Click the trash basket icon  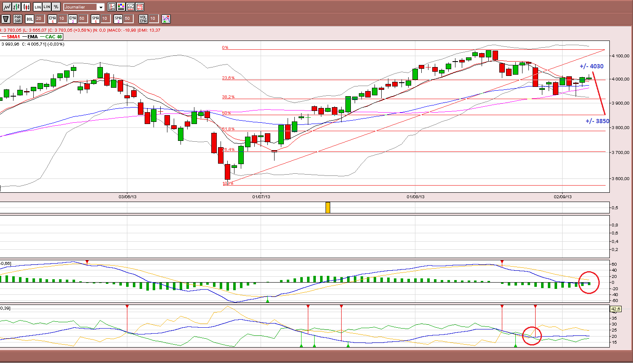point(6,19)
